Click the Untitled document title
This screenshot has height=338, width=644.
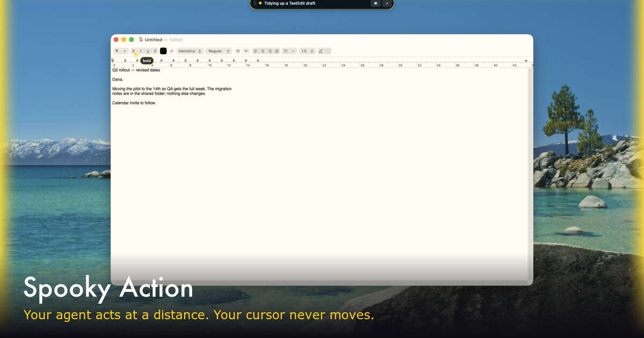[153, 40]
